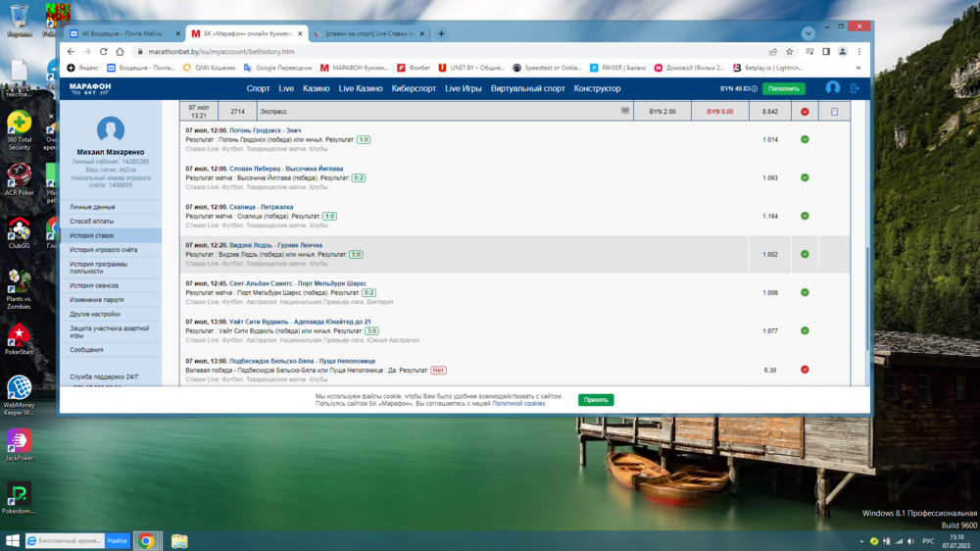Open Chrome extensions puzzle icon
This screenshot has height=551, width=980.
[x=808, y=52]
